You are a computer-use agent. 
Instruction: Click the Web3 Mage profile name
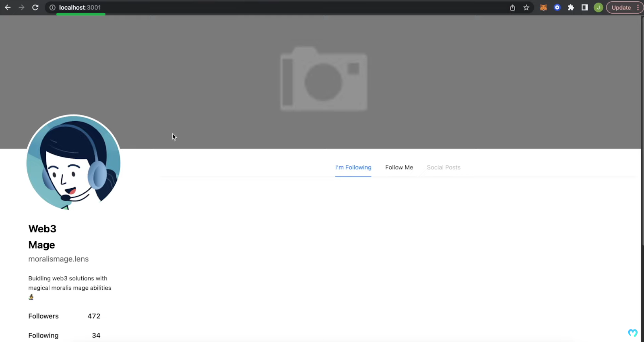42,237
